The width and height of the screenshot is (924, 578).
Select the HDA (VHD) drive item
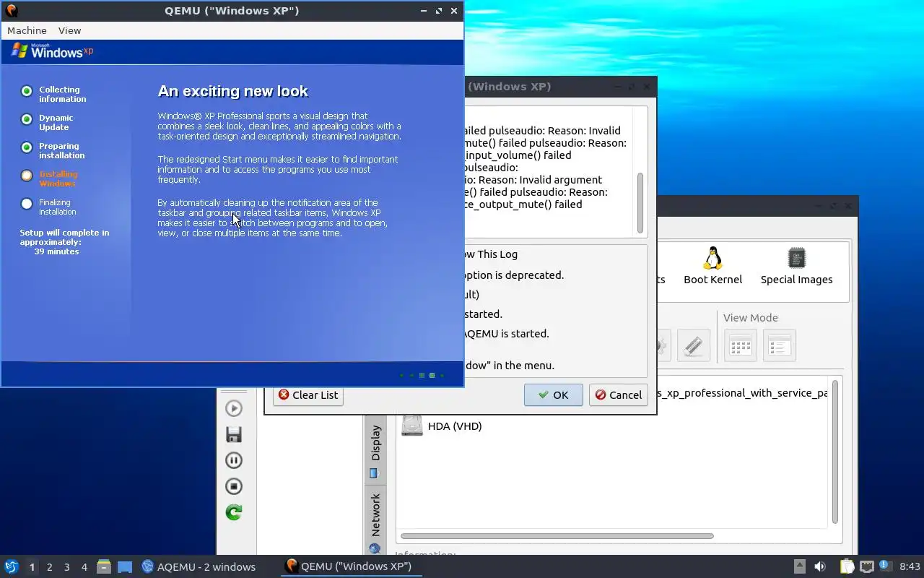click(x=442, y=426)
